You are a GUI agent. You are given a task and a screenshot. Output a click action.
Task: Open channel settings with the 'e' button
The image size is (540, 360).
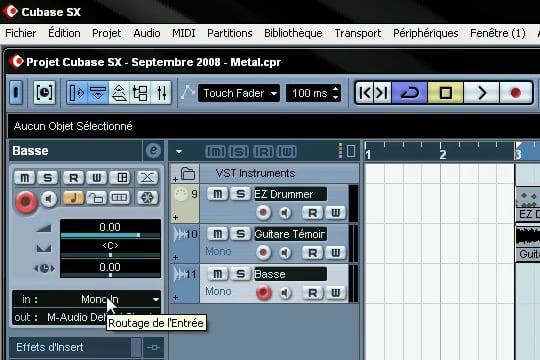pyautogui.click(x=153, y=151)
